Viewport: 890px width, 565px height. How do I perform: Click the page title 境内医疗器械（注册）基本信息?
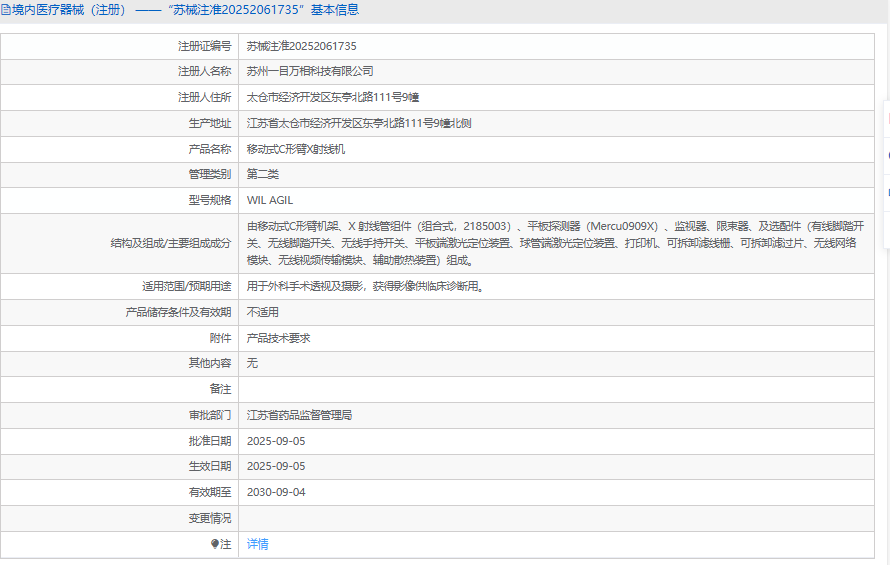pyautogui.click(x=185, y=10)
